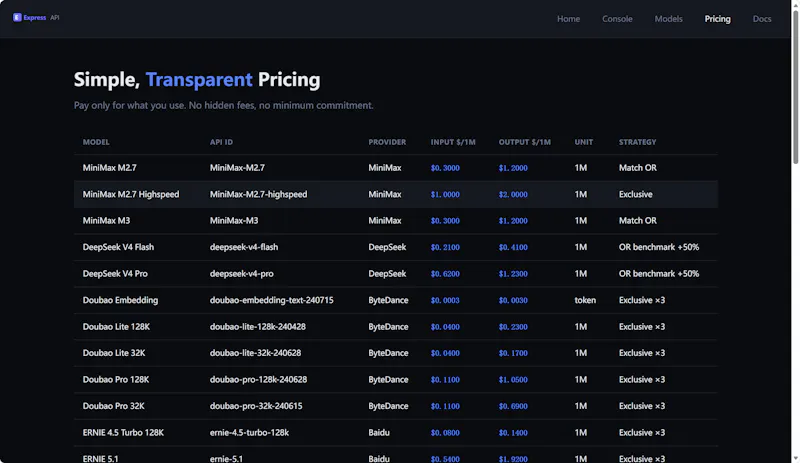Click the $2.0000 output price

point(513,194)
